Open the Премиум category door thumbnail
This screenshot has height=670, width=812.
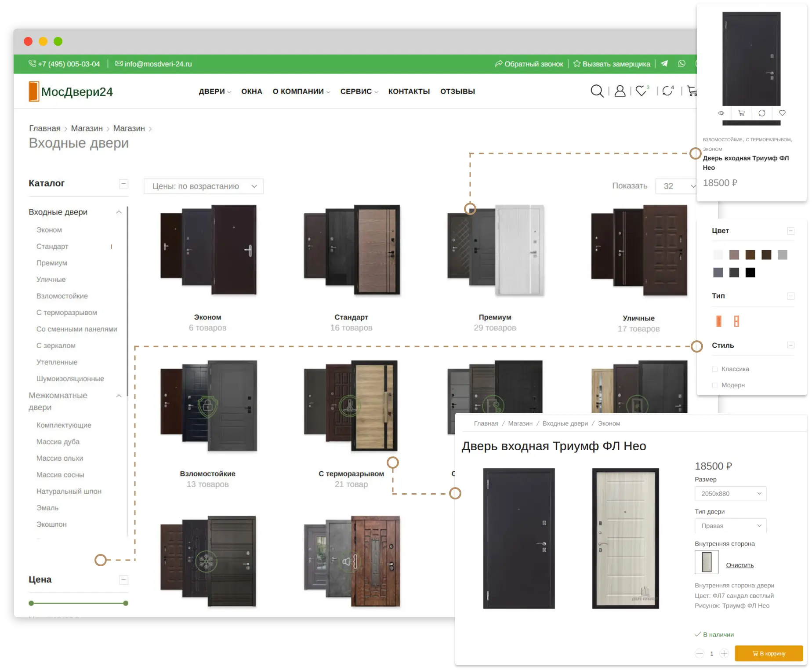tap(495, 250)
